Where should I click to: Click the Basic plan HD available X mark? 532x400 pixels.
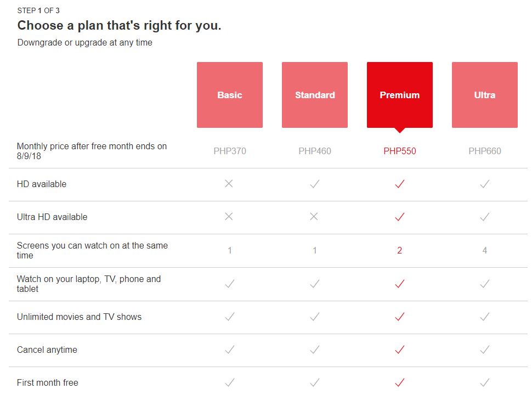pos(229,184)
